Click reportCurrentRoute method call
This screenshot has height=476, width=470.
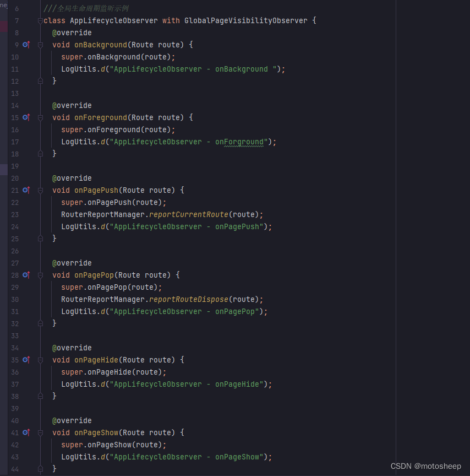pos(189,215)
